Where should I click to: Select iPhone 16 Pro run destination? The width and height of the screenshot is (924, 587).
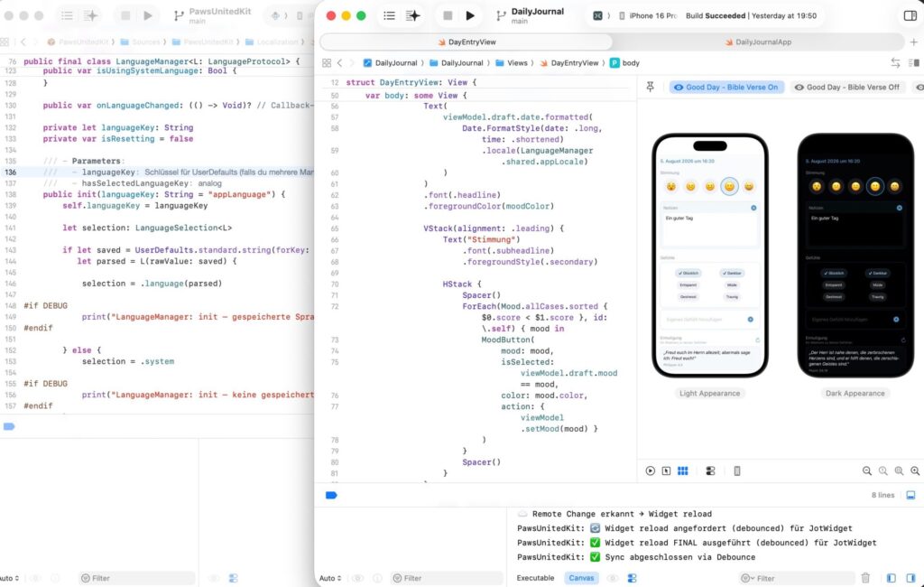(648, 16)
